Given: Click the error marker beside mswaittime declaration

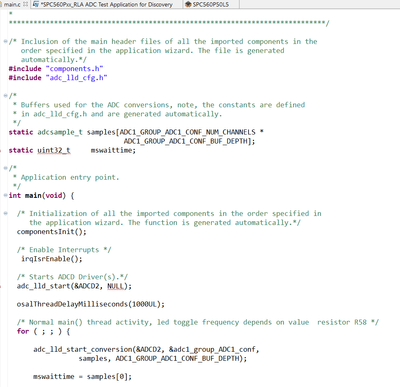Looking at the screenshot, I should pos(1,150).
